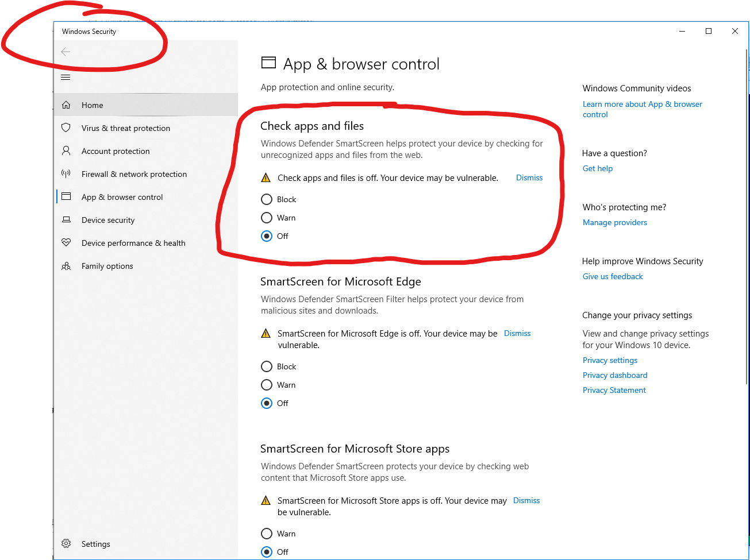Open Family options page
Screen dimensions: 750x560
click(146, 266)
